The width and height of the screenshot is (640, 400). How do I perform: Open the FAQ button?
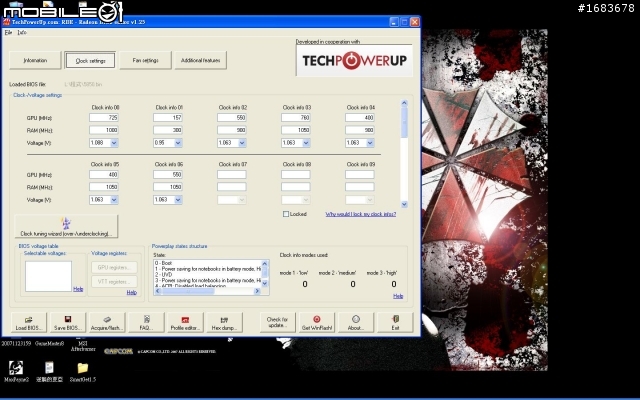(146, 322)
